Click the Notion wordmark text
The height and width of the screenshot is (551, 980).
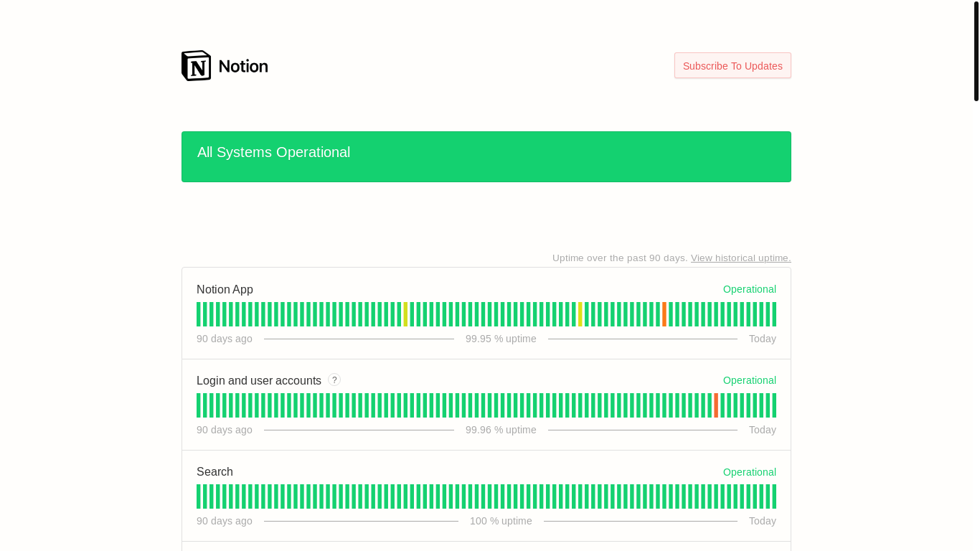tap(243, 66)
